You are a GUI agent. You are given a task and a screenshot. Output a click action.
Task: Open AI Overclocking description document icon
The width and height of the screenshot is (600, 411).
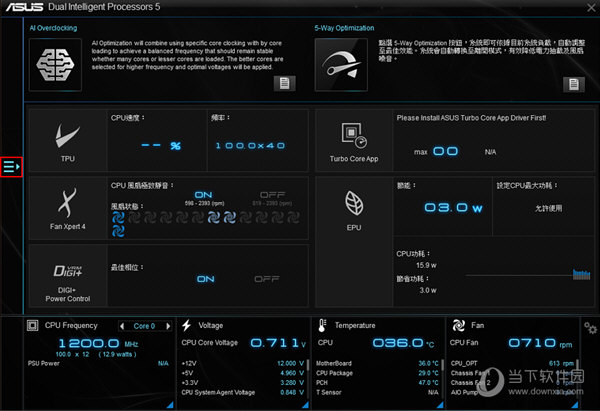tap(284, 83)
